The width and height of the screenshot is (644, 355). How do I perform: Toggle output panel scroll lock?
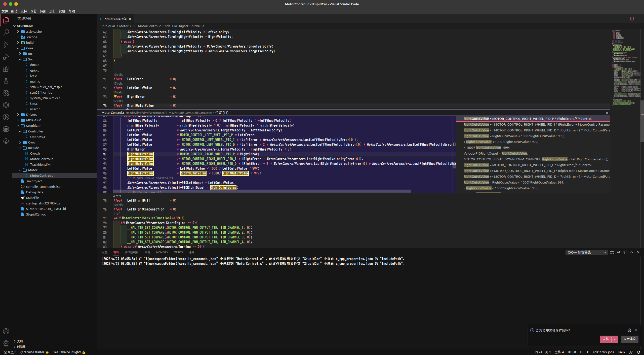click(619, 253)
